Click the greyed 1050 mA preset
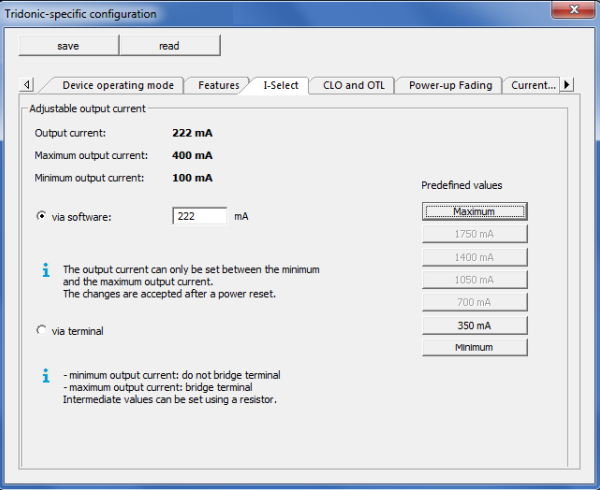This screenshot has width=600, height=490. pyautogui.click(x=474, y=280)
